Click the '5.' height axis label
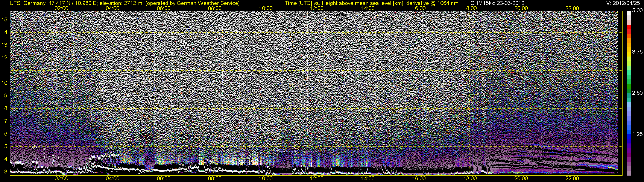The image size is (644, 182). click(x=7, y=147)
